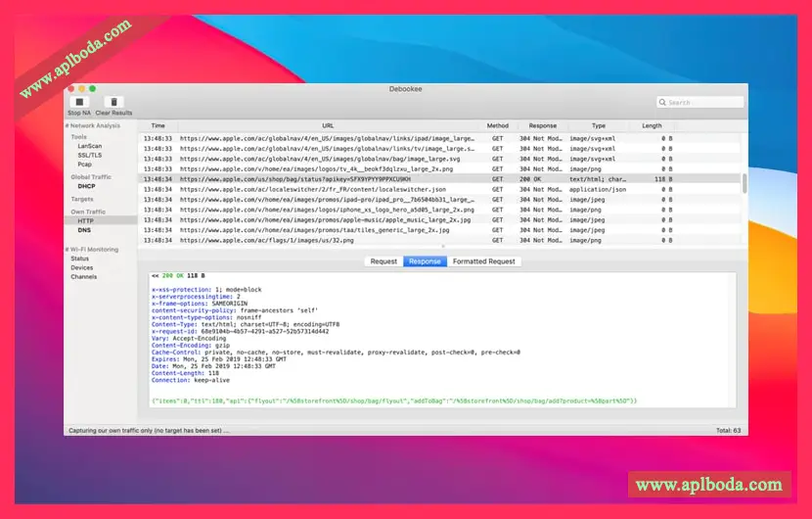The height and width of the screenshot is (519, 812).
Task: Click the search magnifier icon
Action: click(662, 102)
